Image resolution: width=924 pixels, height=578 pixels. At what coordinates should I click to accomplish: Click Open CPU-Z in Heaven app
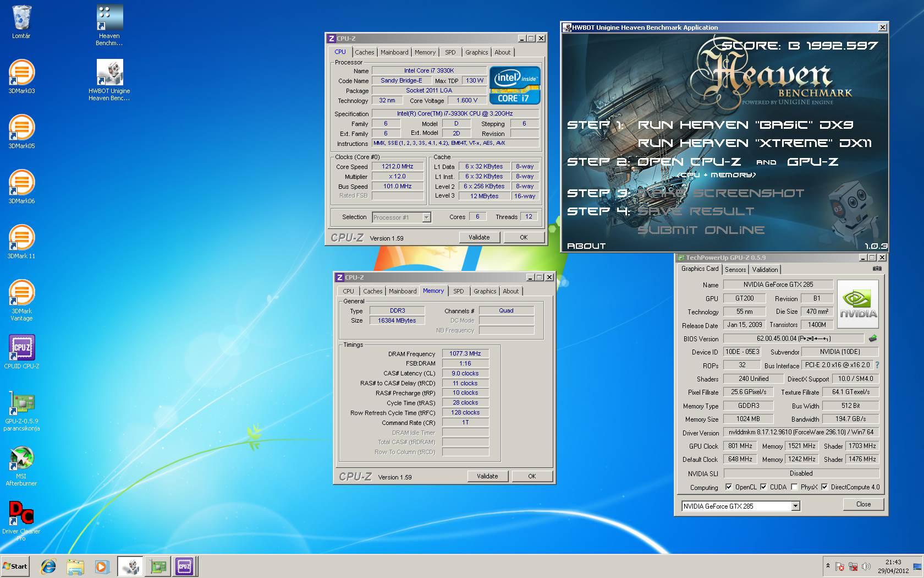[x=689, y=162]
